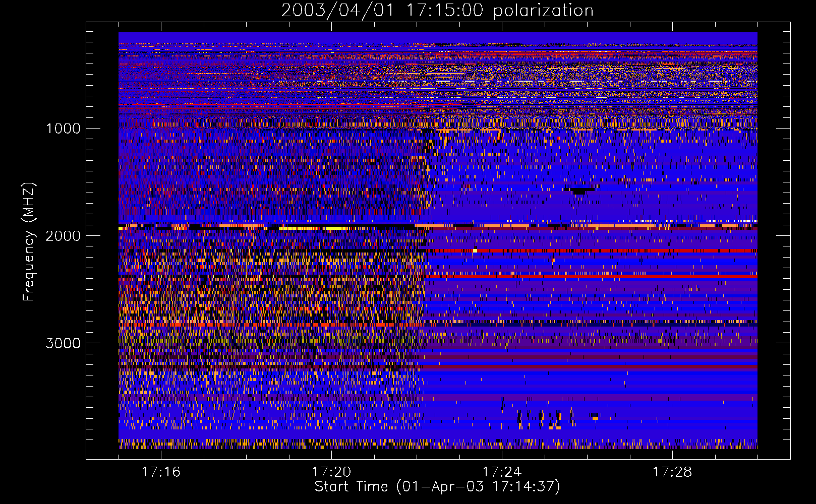Screen dimensions: 816x504
Task: Select the 'Frequency (MHZ)' axis label
Action: pyautogui.click(x=29, y=242)
